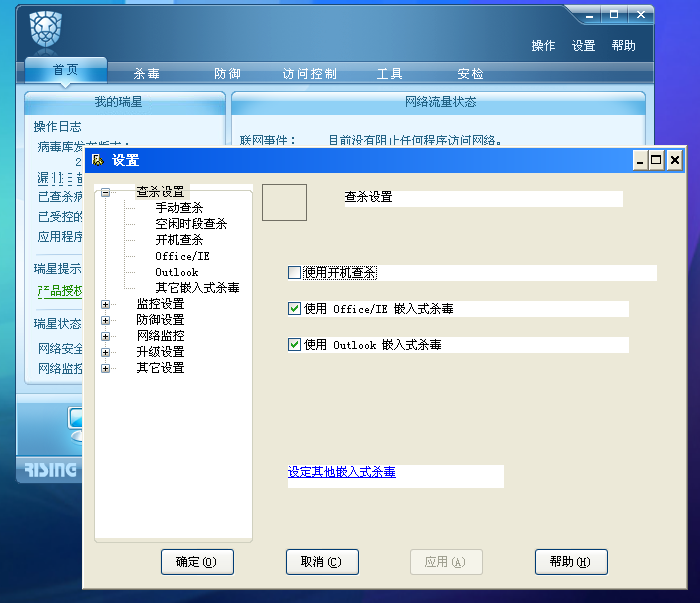Screen dimensions: 700x603
Task: Close the Rising main window
Action: 641,15
